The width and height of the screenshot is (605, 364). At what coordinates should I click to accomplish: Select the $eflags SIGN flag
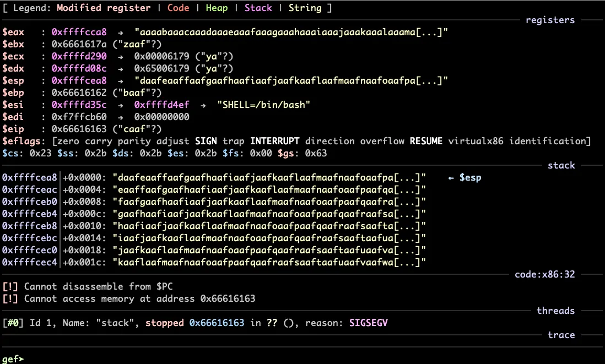tap(206, 141)
